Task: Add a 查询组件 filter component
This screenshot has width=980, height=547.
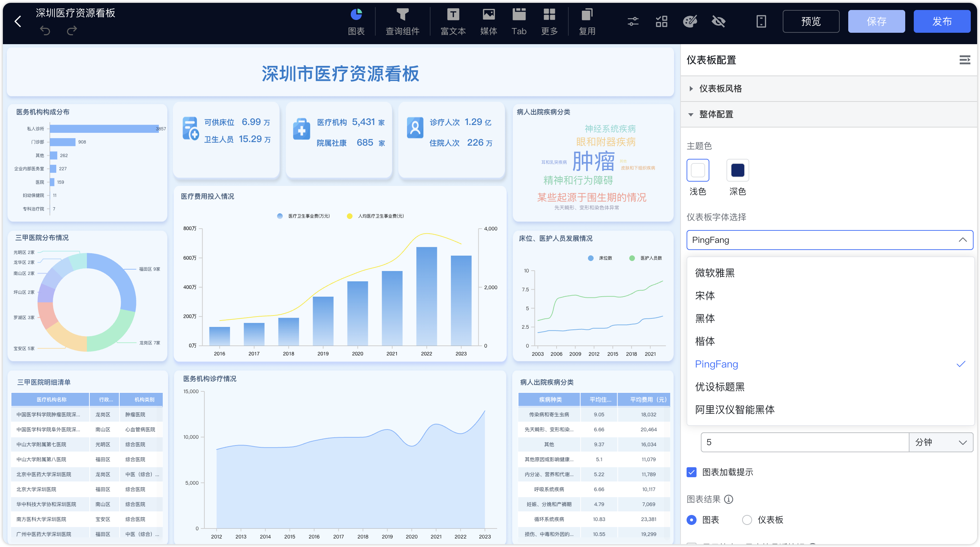Action: 402,22
